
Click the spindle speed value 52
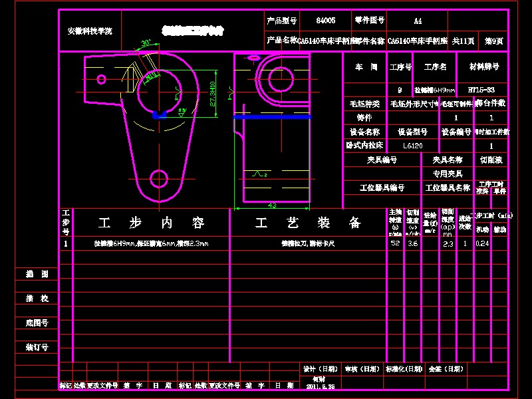395,243
